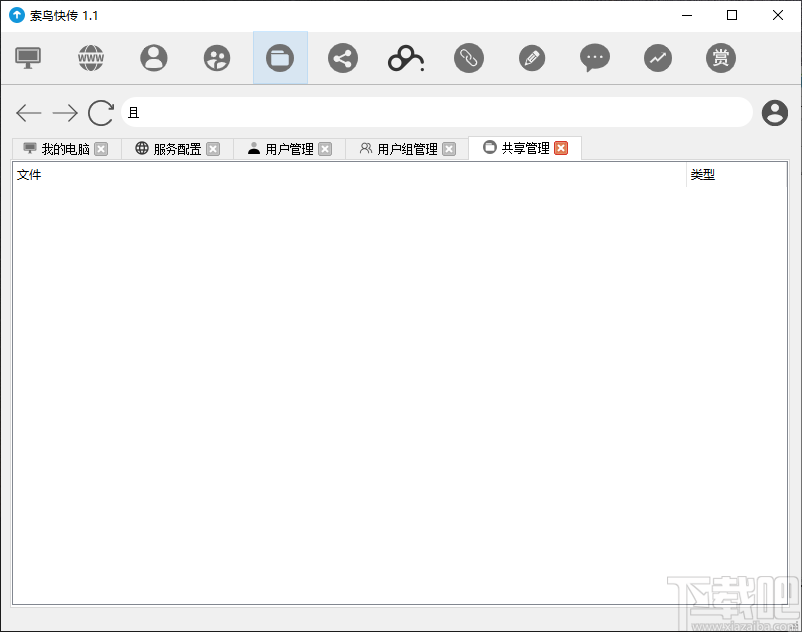
Task: Open the pencil edit icon
Action: point(532,58)
